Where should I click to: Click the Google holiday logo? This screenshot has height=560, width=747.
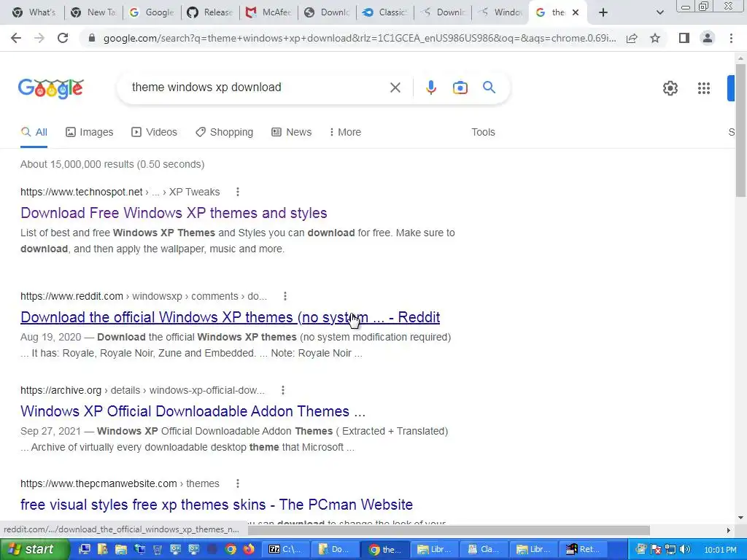[51, 88]
